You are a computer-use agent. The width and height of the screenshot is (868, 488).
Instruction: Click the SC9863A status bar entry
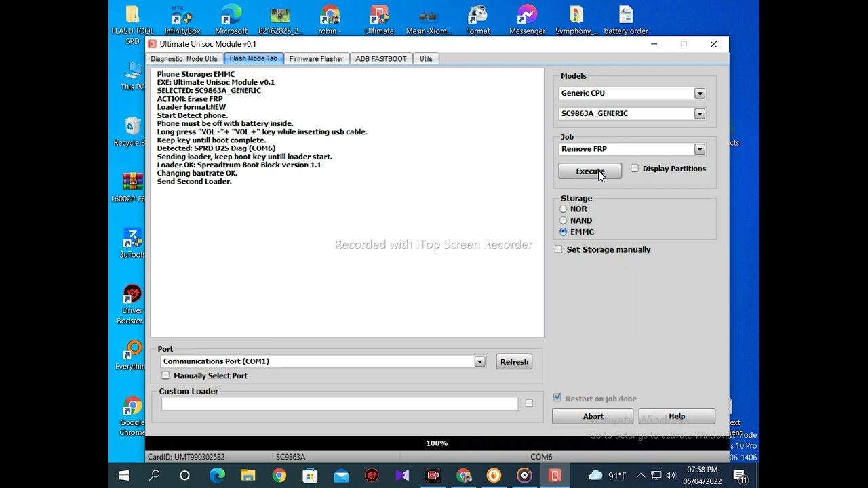(290, 457)
